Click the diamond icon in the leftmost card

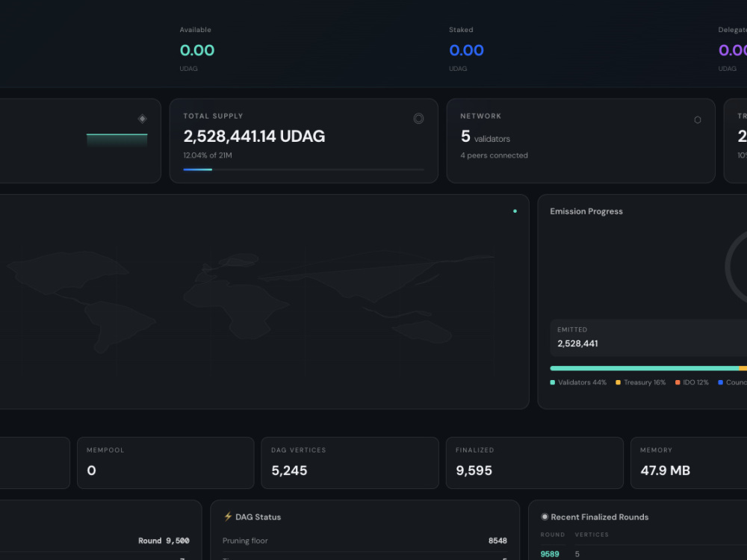[x=142, y=119]
